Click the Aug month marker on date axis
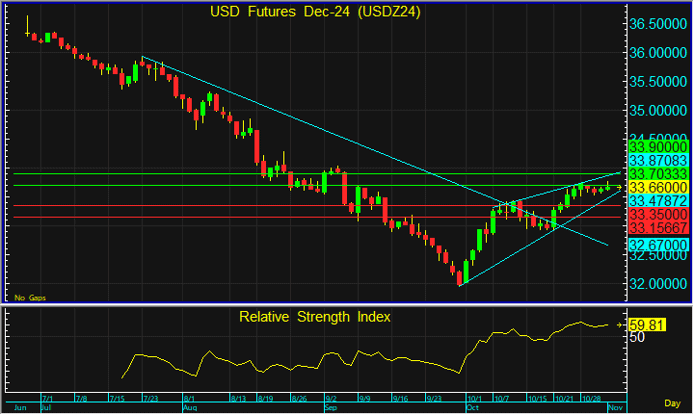This screenshot has height=415, width=694. coord(190,409)
